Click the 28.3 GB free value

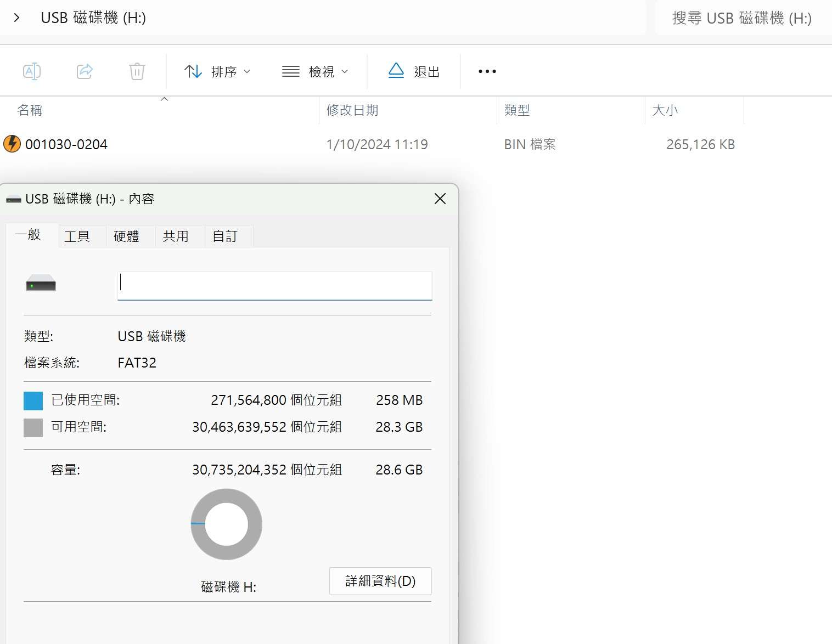pos(399,427)
